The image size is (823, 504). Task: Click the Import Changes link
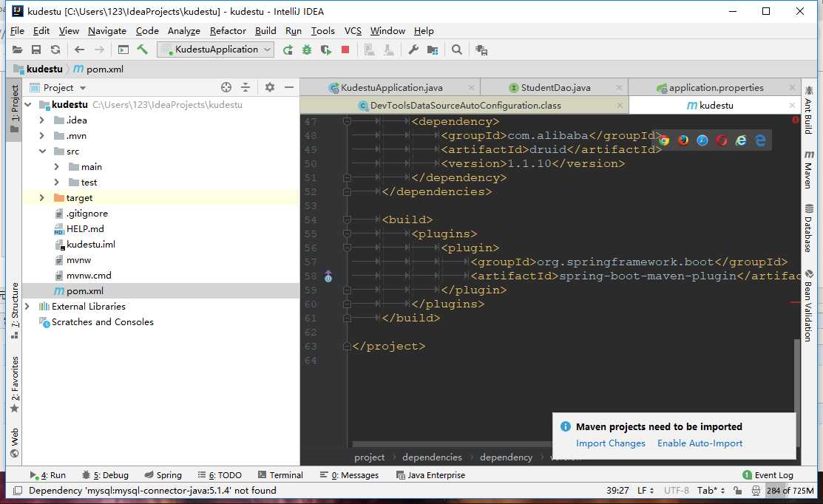tap(611, 443)
